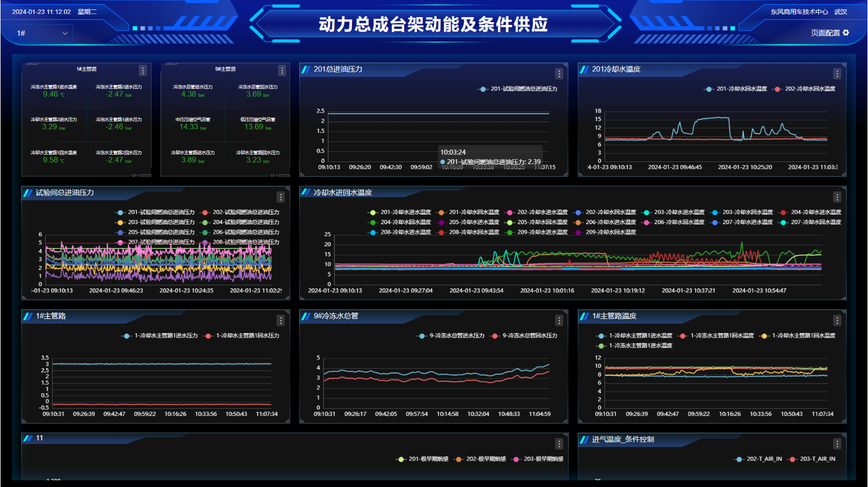Toggle the 206-试验间燃油总进油压力 legend entry
868x487 pixels.
(x=240, y=232)
